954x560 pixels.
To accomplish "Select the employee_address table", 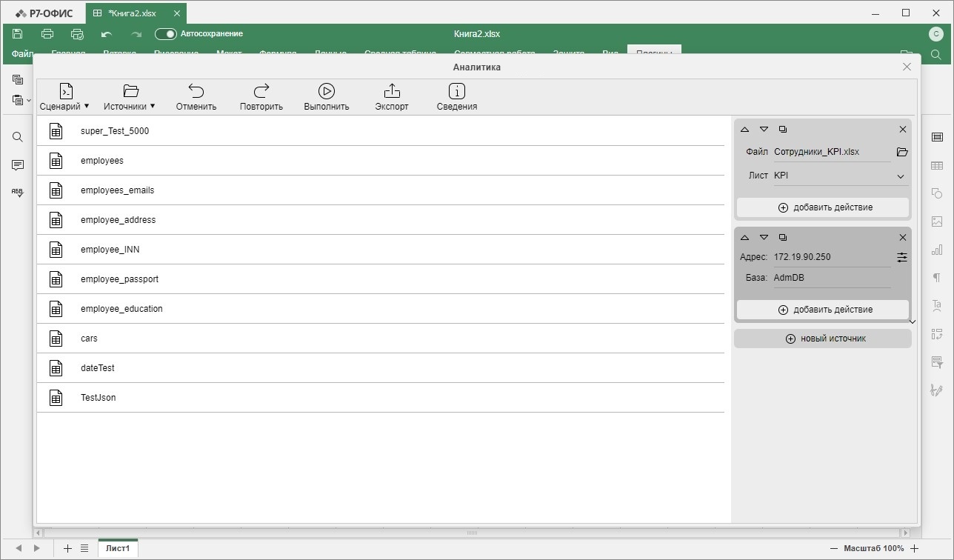I will click(381, 220).
